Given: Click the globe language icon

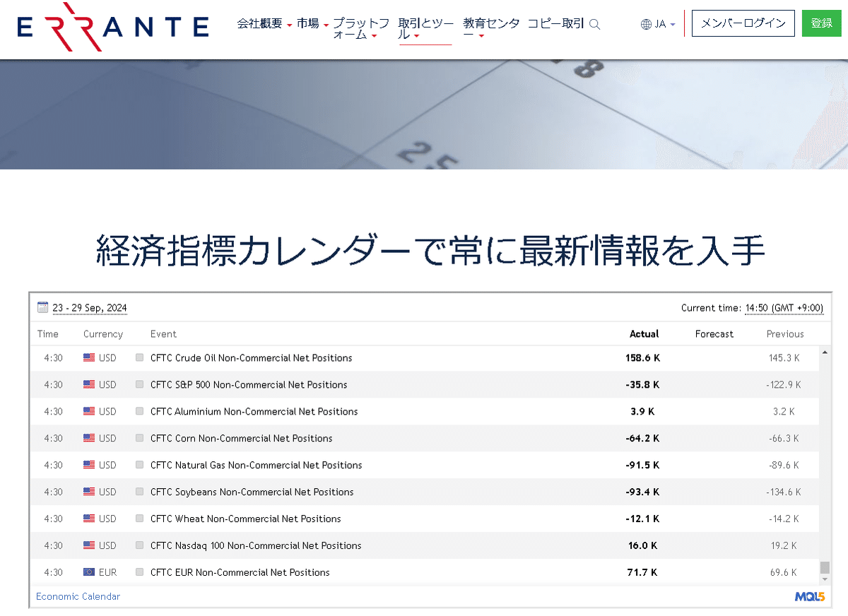Looking at the screenshot, I should pyautogui.click(x=644, y=23).
